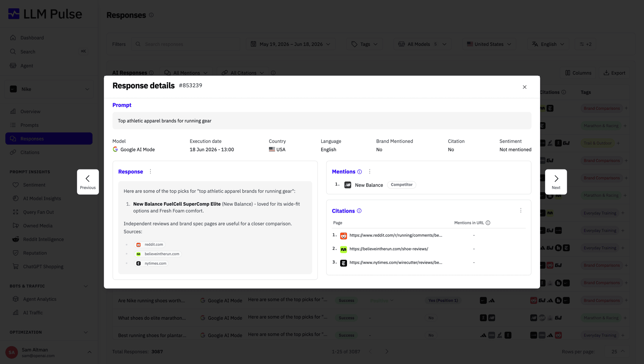Viewport: 644px width, 364px height.
Task: Click the Trail & Outdoor tag
Action: point(597,143)
